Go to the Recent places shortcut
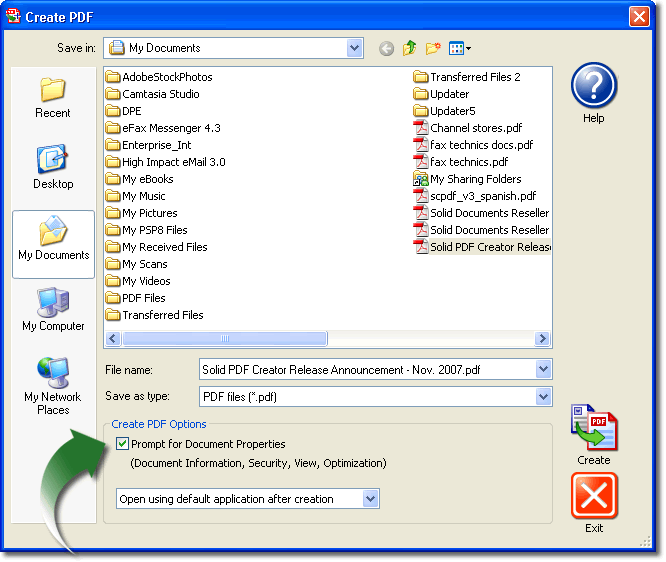Viewport: 666px width, 562px height. (53, 96)
